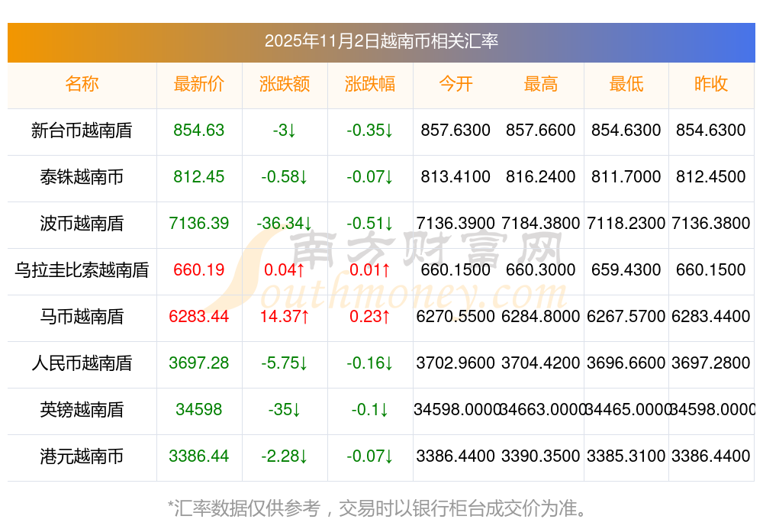Select the 乌拉圭比索越南盾 currency pair
Image resolution: width=763 pixels, height=532 pixels.
[82, 270]
